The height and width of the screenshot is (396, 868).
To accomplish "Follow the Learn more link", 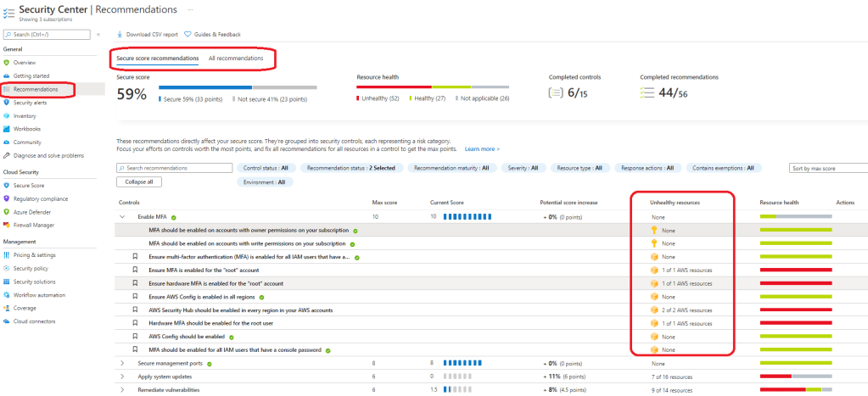I will click(x=481, y=149).
